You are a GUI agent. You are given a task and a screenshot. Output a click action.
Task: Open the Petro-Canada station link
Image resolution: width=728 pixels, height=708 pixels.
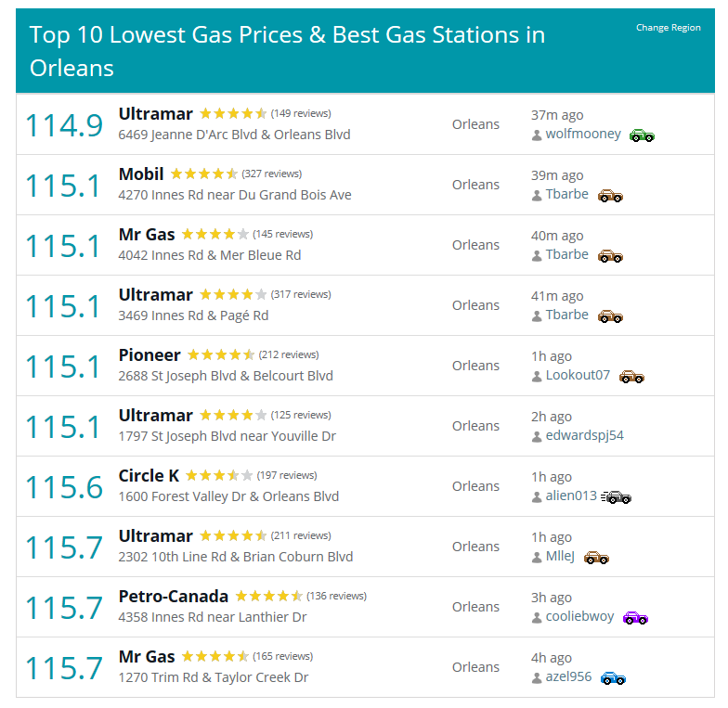coord(173,597)
